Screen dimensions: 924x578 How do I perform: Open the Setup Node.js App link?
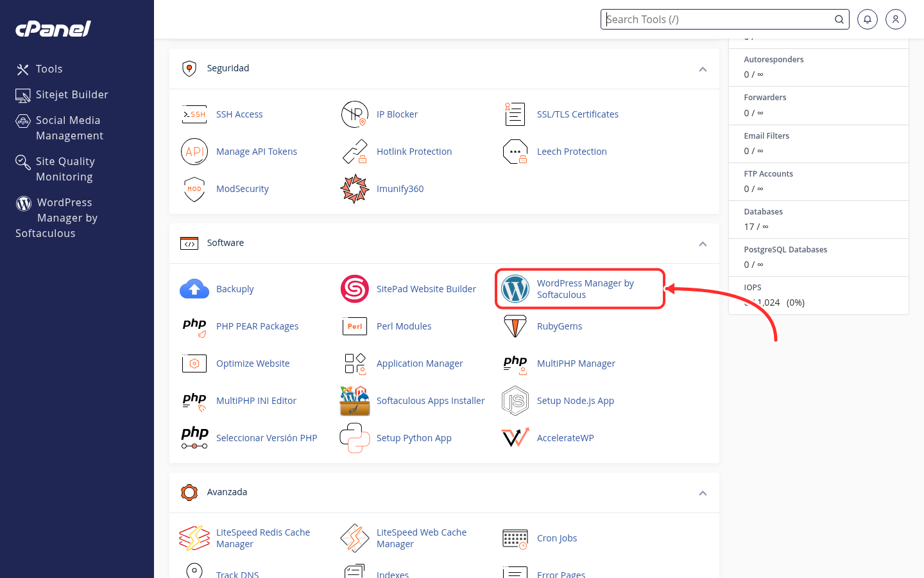tap(576, 401)
